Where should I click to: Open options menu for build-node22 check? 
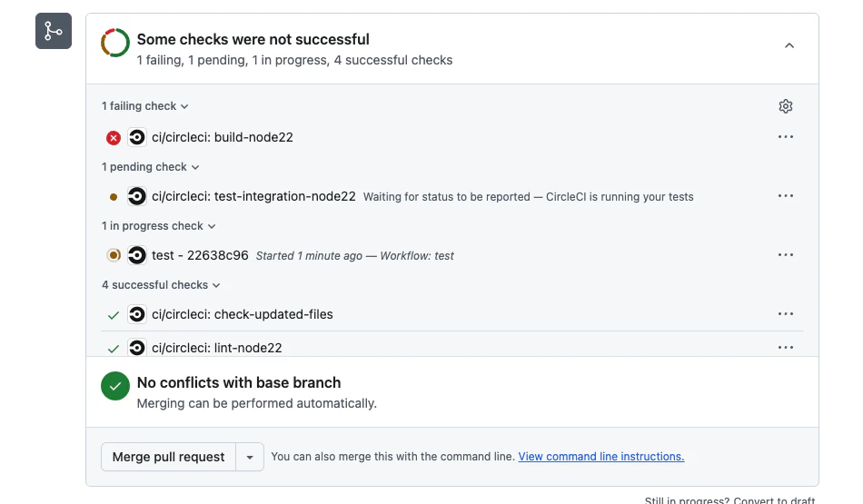tap(786, 137)
